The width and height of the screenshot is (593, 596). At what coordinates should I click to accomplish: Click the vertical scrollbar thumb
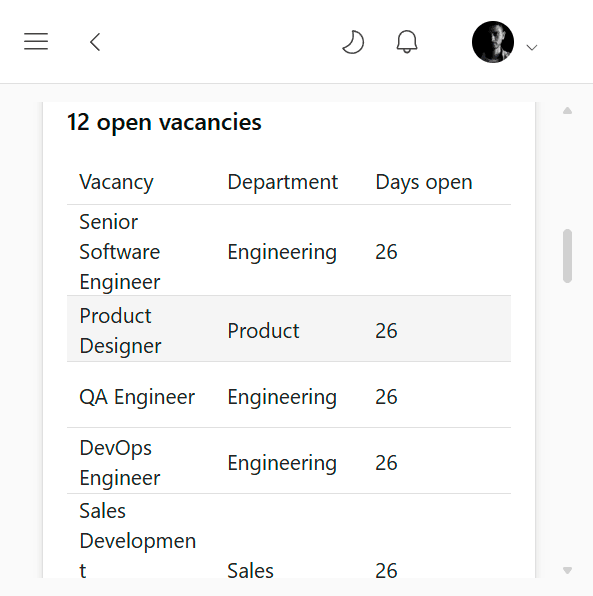[568, 256]
